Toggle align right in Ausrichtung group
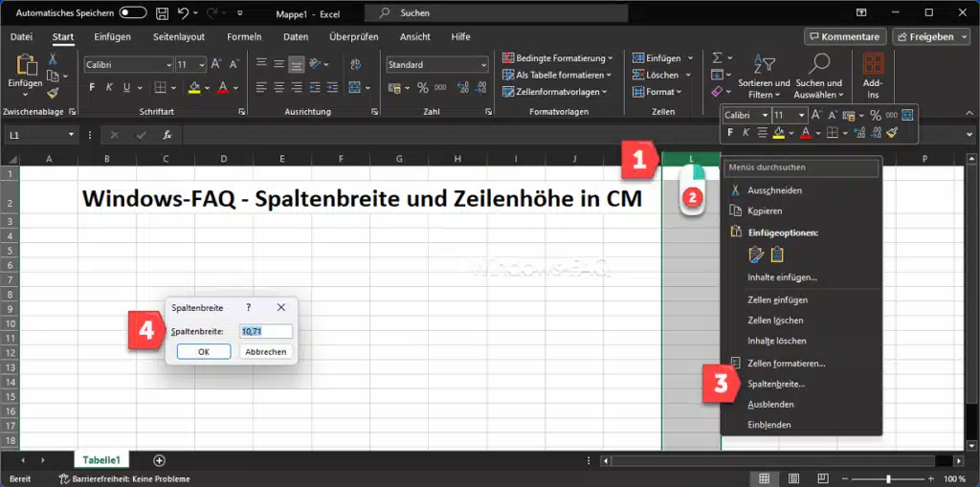The height and width of the screenshot is (487, 980). point(297,87)
